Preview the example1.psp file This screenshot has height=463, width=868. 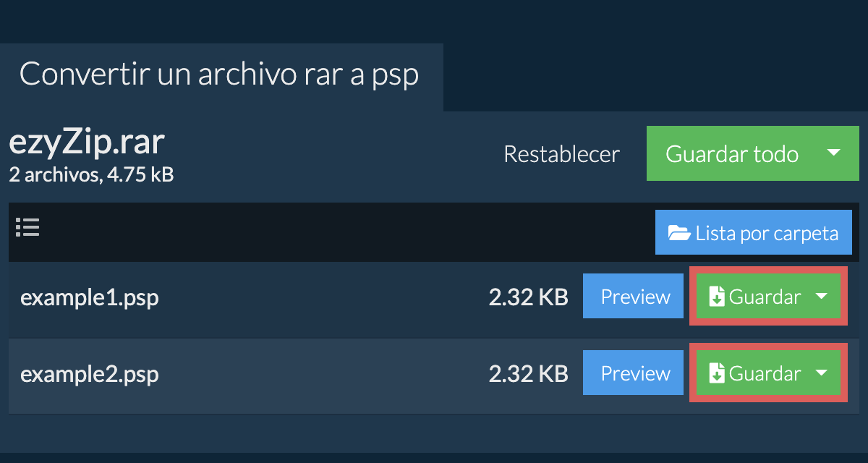tap(634, 297)
